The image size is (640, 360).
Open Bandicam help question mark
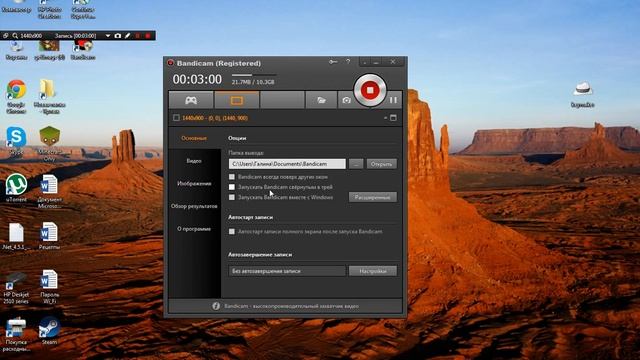click(x=348, y=62)
